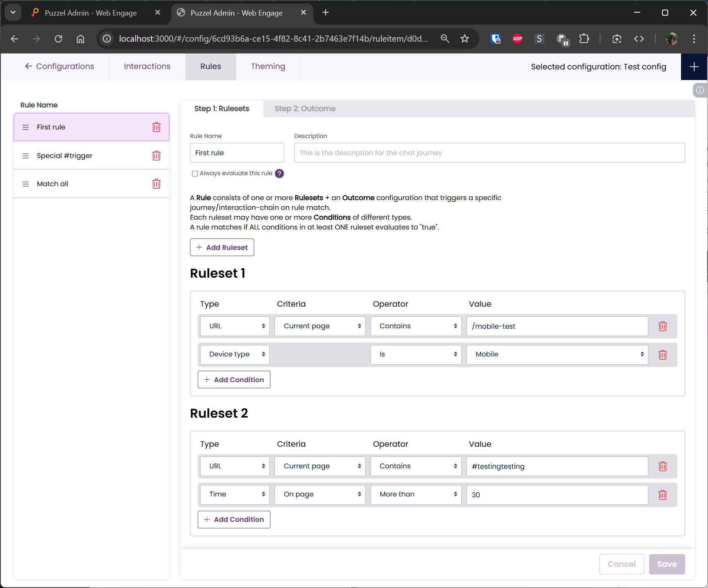Open the Theming tab
Viewport: 708px width, 588px height.
point(268,67)
